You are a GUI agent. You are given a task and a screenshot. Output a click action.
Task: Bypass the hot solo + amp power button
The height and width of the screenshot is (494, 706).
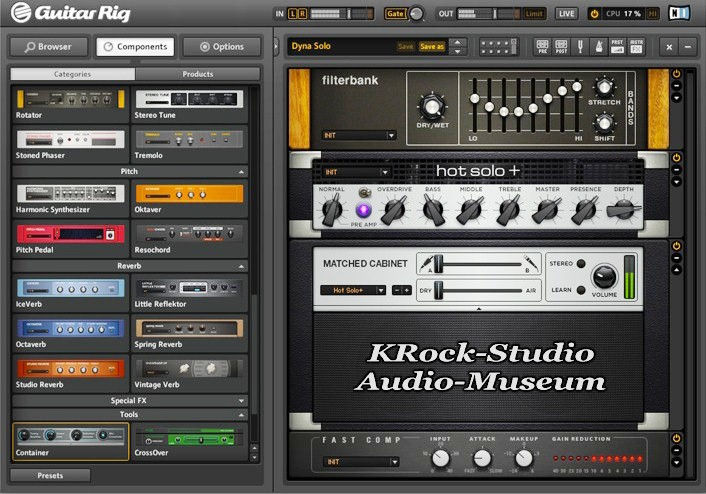[x=676, y=158]
